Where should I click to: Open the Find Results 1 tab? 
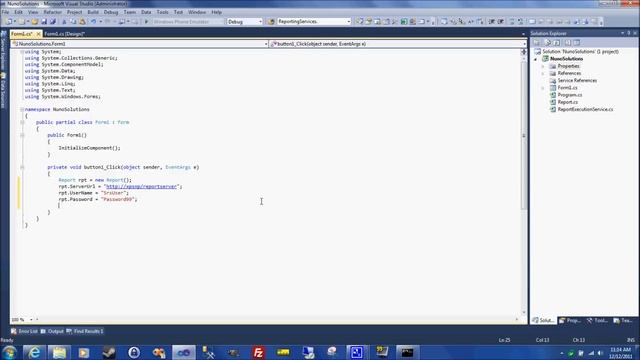85,331
